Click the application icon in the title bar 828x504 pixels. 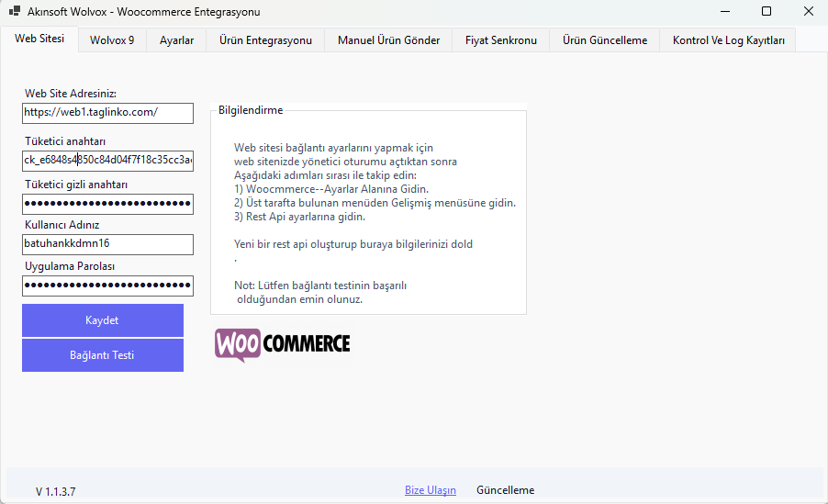pyautogui.click(x=15, y=11)
